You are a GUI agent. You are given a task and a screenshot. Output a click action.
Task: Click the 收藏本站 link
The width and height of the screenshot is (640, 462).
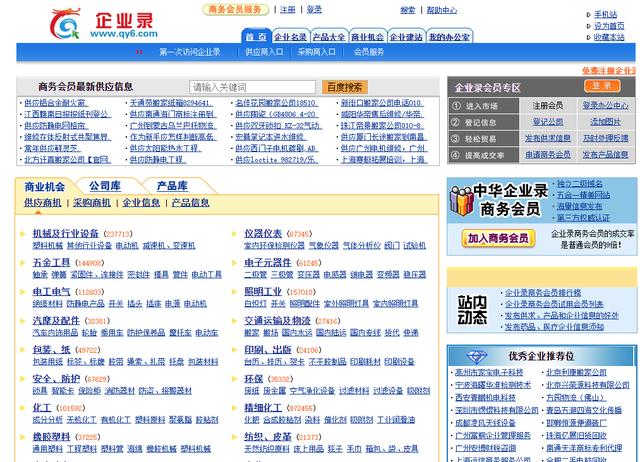(x=609, y=38)
